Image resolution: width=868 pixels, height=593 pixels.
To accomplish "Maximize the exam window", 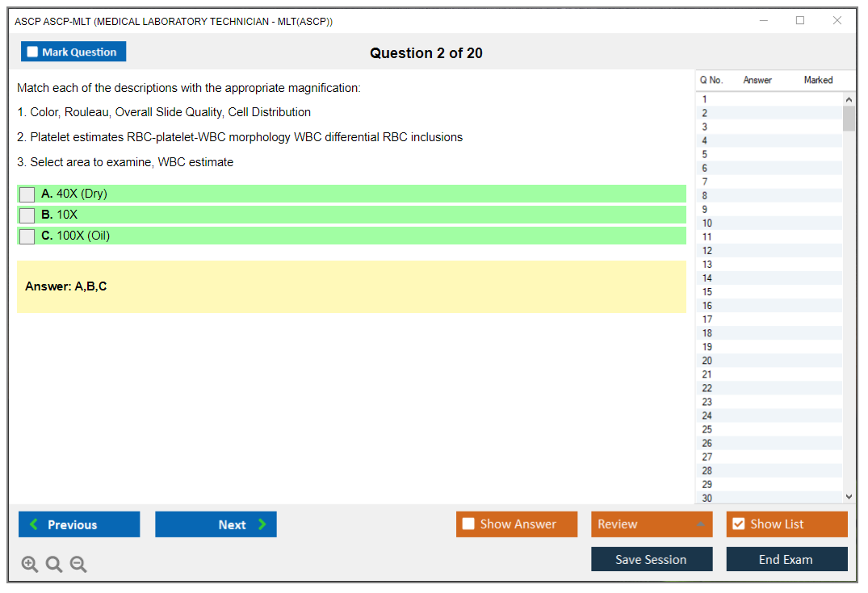I will 800,21.
